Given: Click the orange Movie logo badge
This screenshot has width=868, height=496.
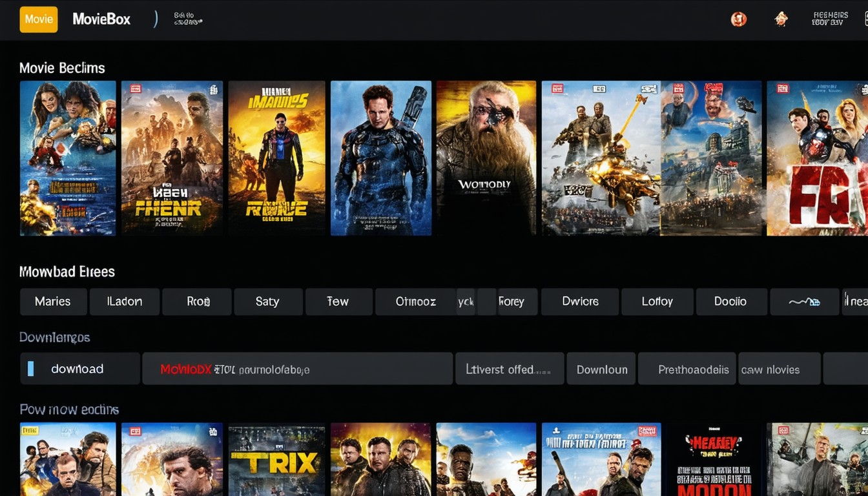Looking at the screenshot, I should click(39, 19).
